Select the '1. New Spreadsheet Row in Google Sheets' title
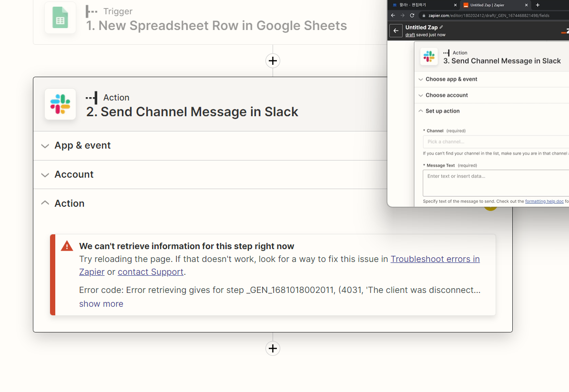The height and width of the screenshot is (392, 569). point(216,26)
